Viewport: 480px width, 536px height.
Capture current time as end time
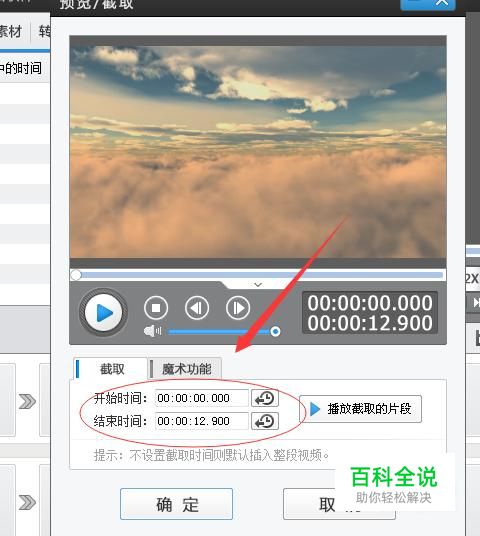[x=265, y=421]
